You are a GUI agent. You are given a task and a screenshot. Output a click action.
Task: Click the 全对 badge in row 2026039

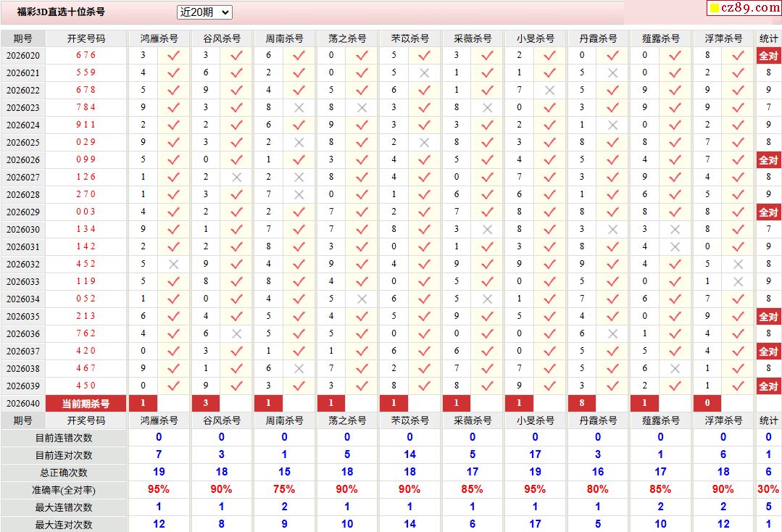tap(768, 386)
